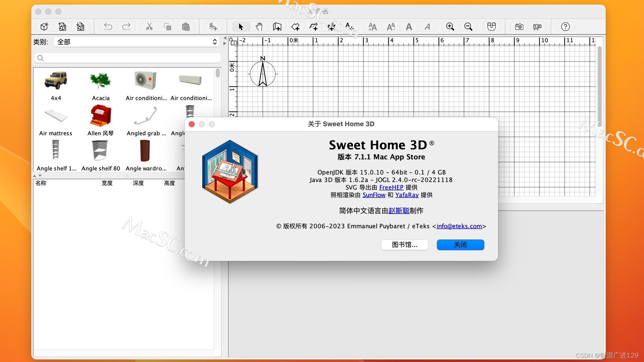Click the compass rose on the plan
This screenshot has height=362, width=644.
click(x=263, y=72)
